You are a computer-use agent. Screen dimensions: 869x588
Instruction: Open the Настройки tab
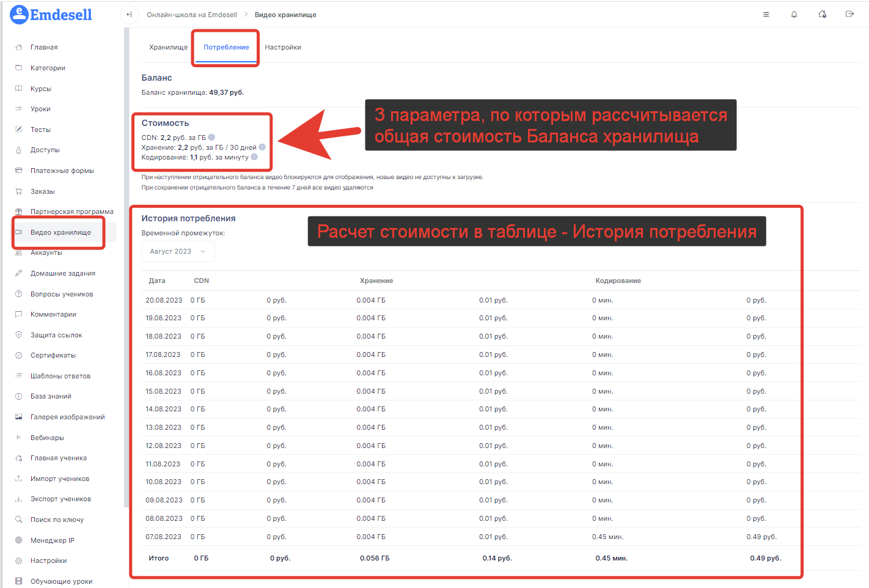[x=283, y=47]
